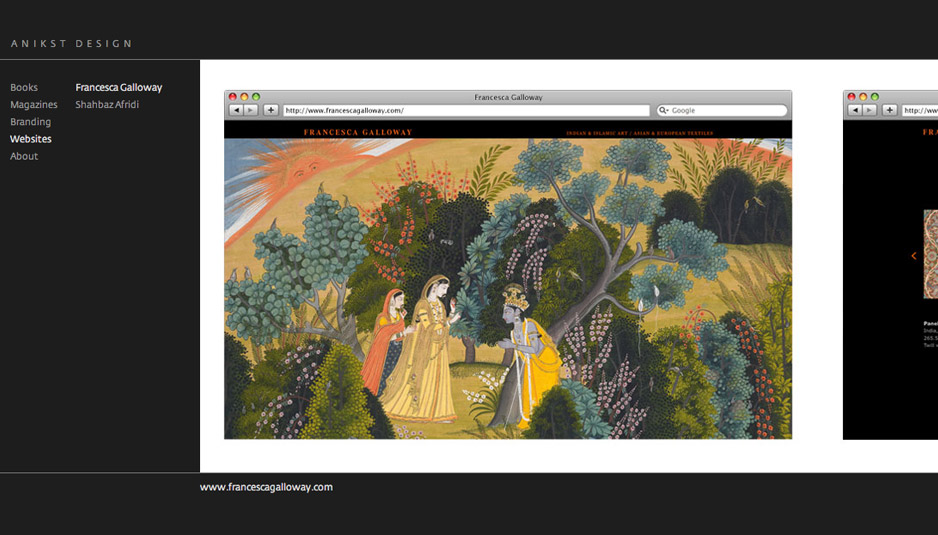Open the About page
Screen dimensions: 938x535
[24, 156]
